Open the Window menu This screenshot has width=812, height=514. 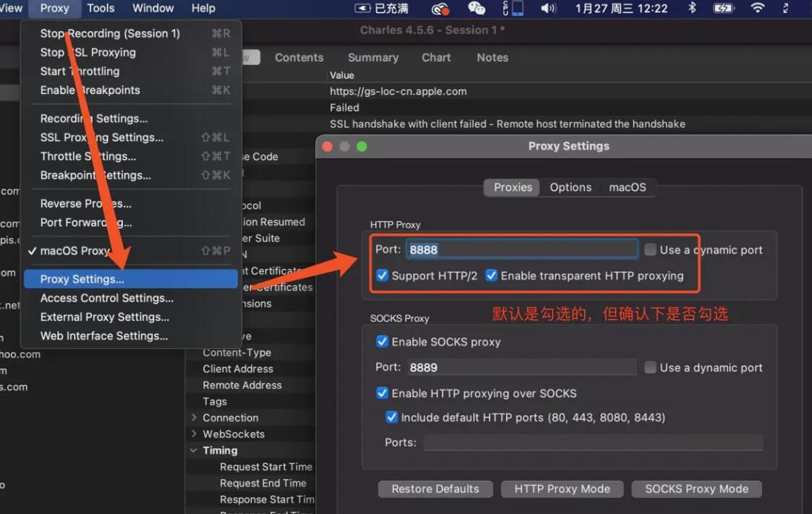pos(153,8)
